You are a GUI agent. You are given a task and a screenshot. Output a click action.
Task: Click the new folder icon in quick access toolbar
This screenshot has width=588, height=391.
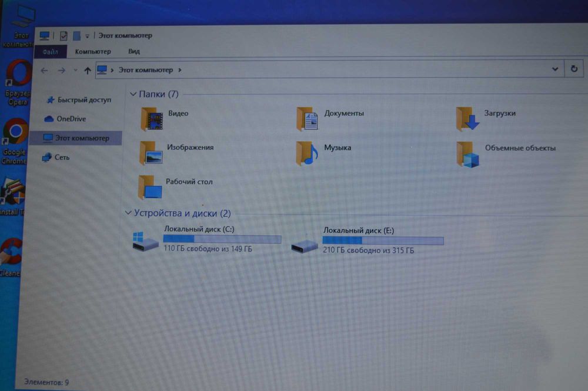76,36
